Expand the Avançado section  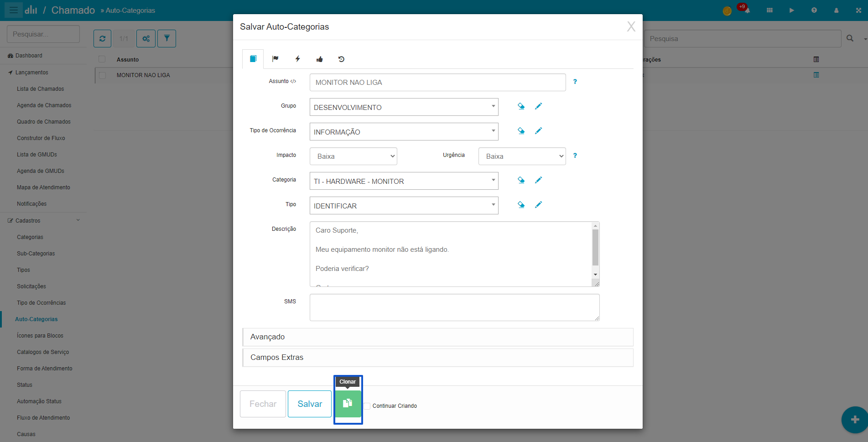tap(438, 337)
